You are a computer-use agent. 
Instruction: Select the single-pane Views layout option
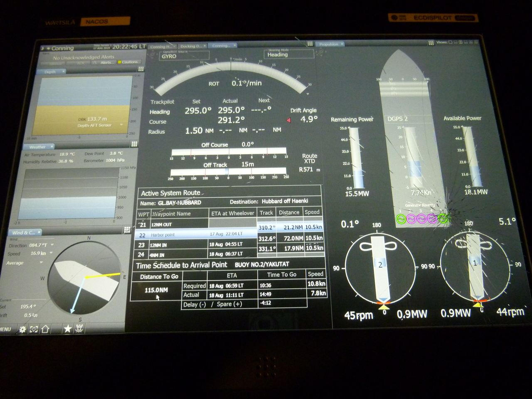coord(450,42)
